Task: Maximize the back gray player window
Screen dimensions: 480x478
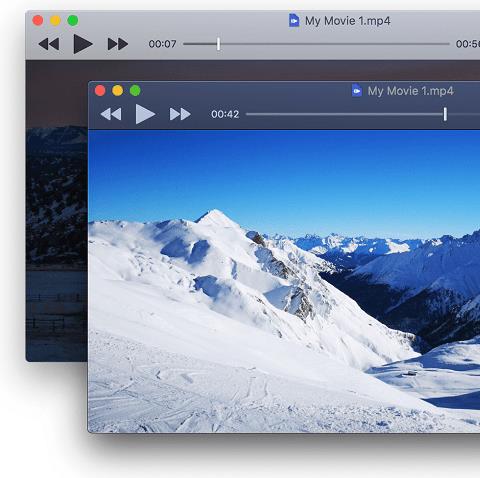Action: (73, 20)
